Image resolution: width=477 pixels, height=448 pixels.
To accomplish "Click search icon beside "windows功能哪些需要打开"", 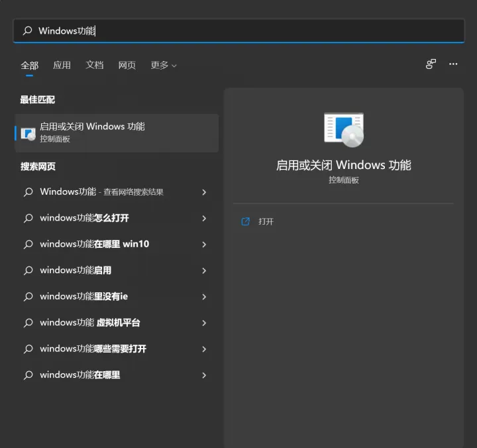I will [x=28, y=349].
